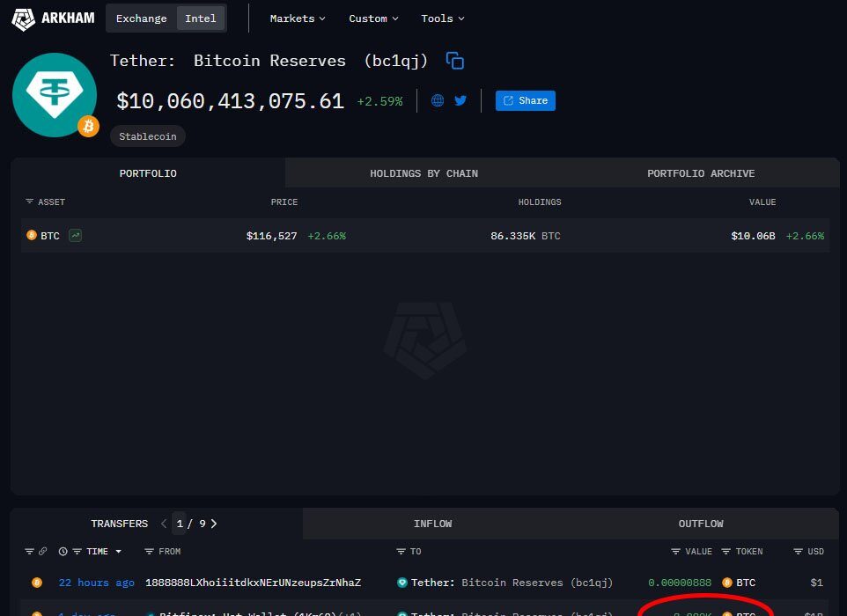Open the BTC price chart icon

pos(75,236)
